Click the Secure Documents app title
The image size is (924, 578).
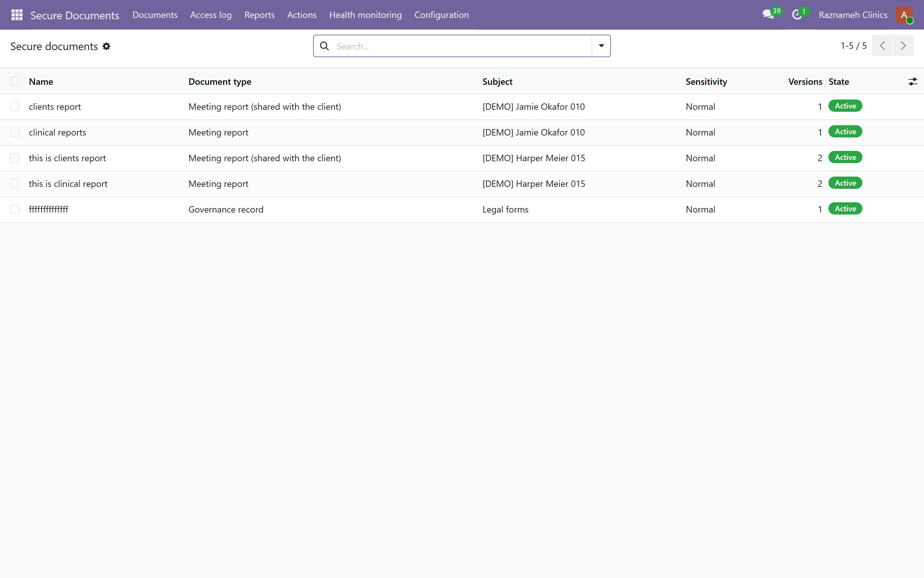point(75,15)
